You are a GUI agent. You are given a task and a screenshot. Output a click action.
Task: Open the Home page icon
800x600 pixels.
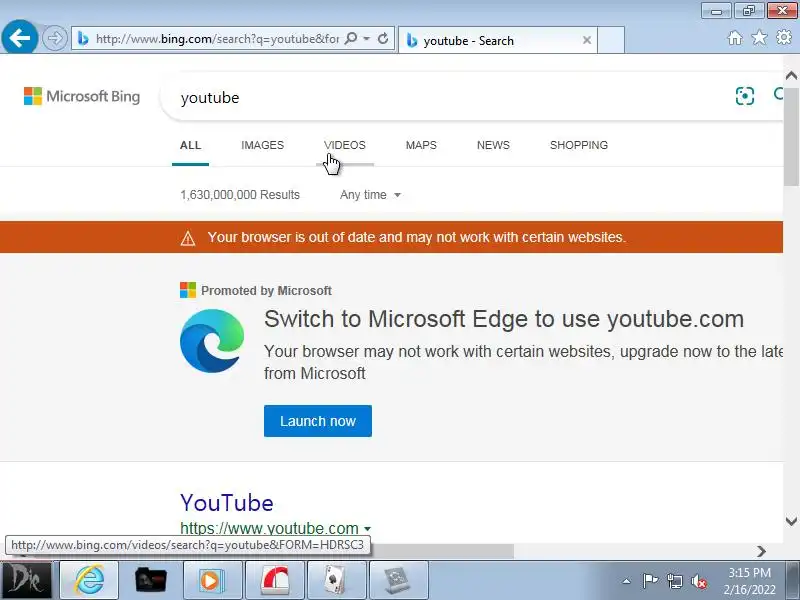[x=735, y=38]
